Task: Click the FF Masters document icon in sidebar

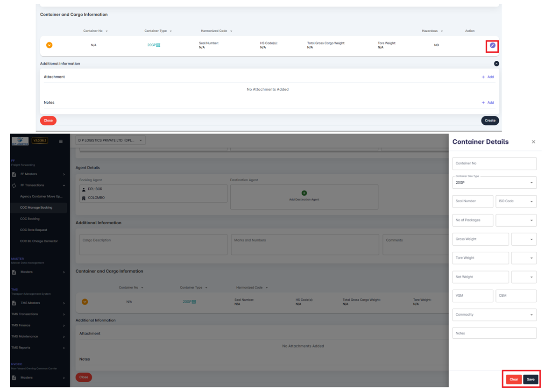Action: (x=14, y=174)
